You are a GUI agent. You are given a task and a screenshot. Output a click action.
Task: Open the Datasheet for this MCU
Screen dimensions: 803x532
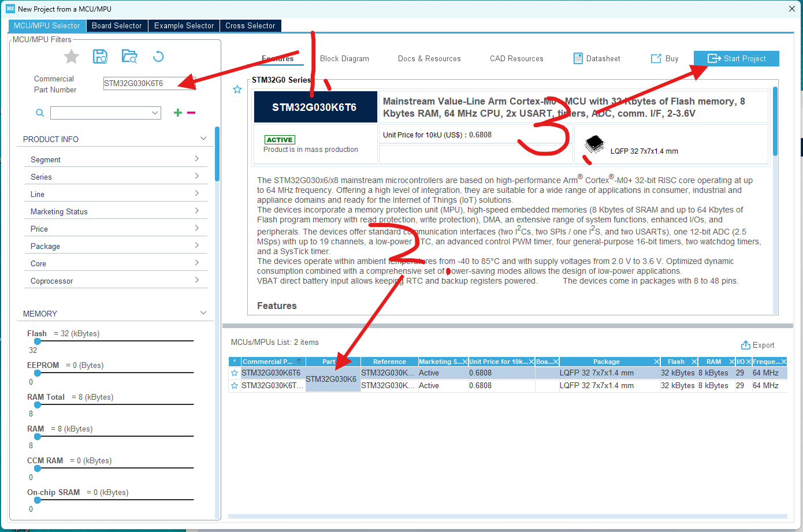[597, 58]
